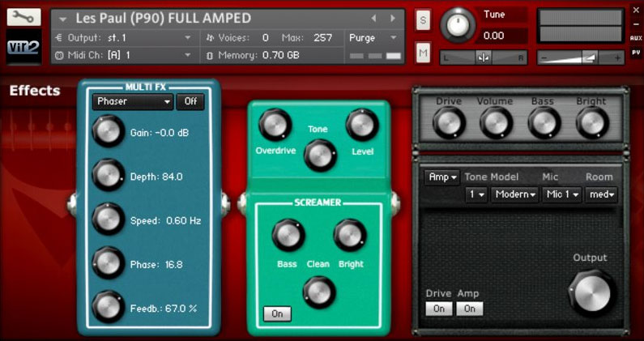This screenshot has width=644, height=341.
Task: Click the pan slider between L and R
Action: [x=484, y=58]
